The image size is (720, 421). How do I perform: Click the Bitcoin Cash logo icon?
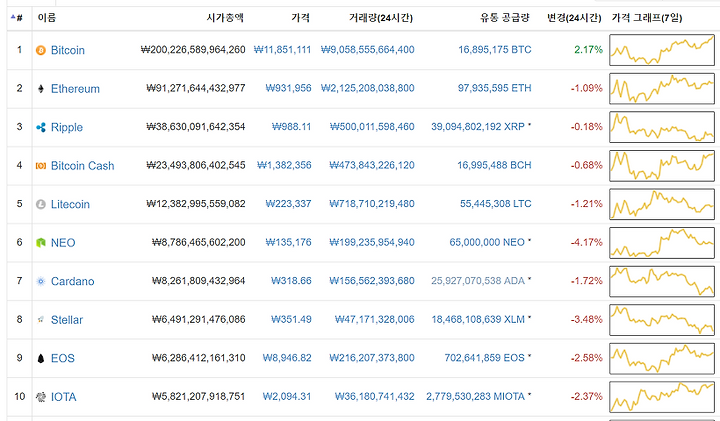[x=41, y=166]
